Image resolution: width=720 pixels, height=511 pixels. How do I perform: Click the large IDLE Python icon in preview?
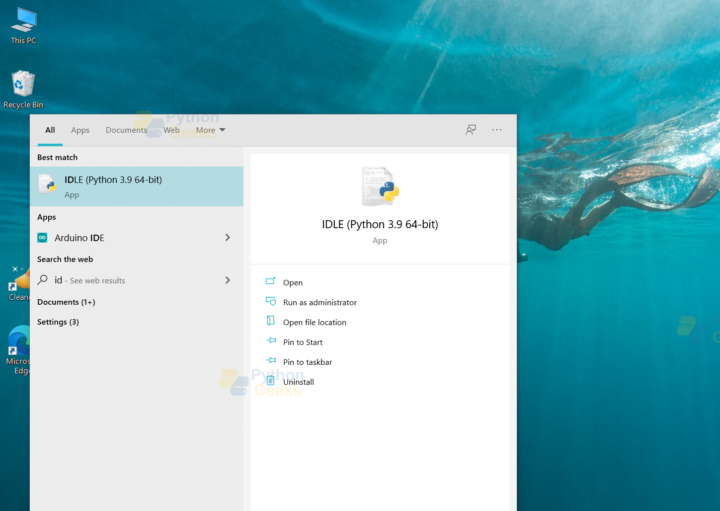[x=380, y=187]
